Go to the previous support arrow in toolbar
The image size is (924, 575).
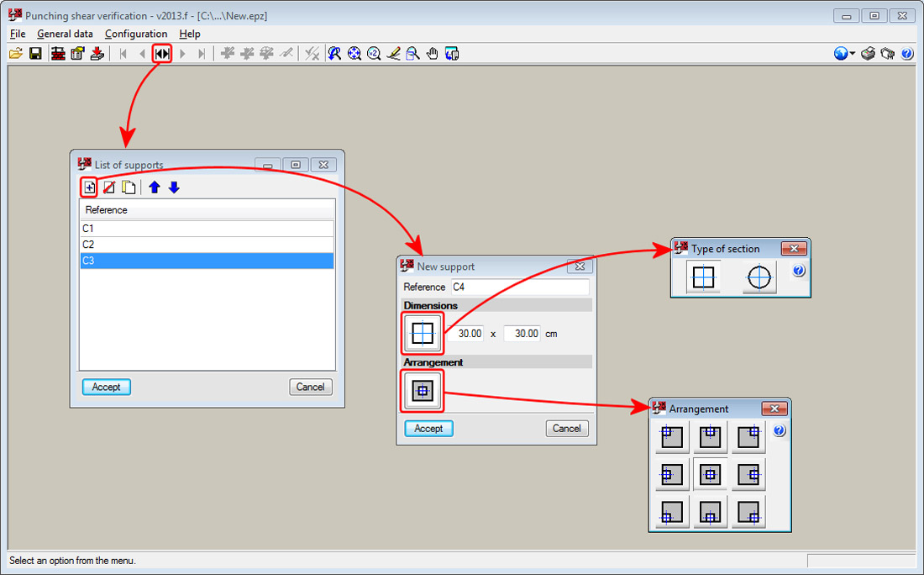pos(142,54)
